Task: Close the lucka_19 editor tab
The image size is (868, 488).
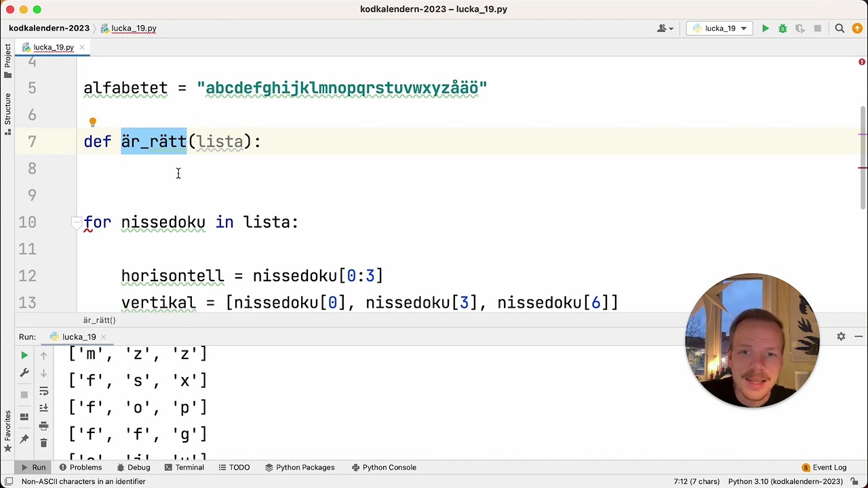Action: point(82,47)
